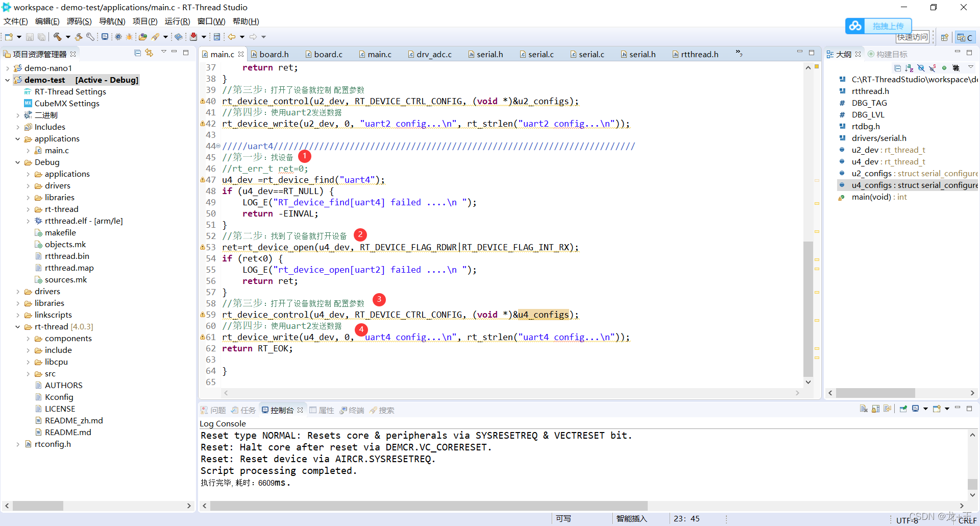Open outline view menu dropdown
This screenshot has width=980, height=526.
pos(971,67)
